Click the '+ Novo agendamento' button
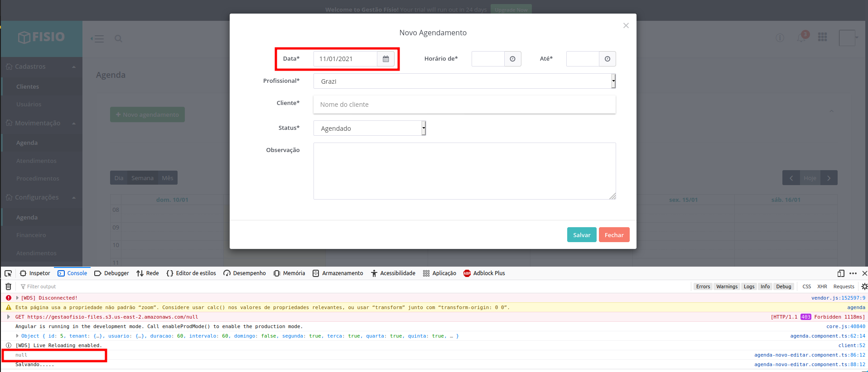Image resolution: width=868 pixels, height=372 pixels. 147,114
